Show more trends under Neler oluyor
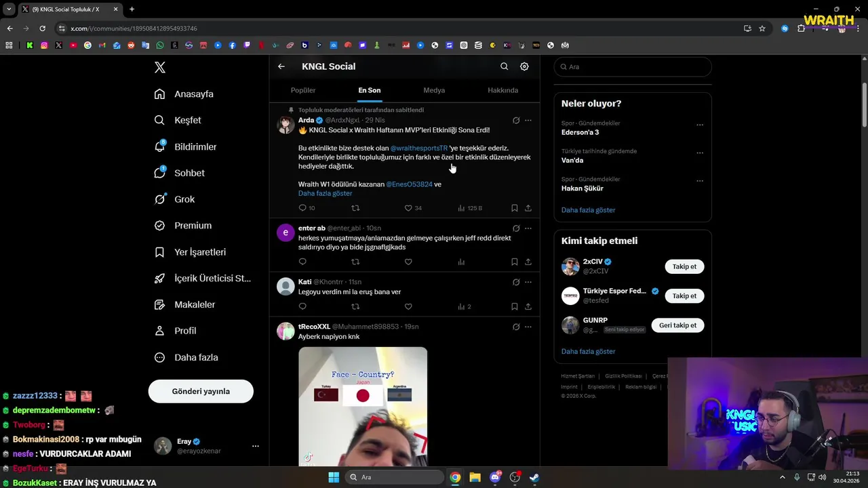The height and width of the screenshot is (488, 868). pos(588,210)
